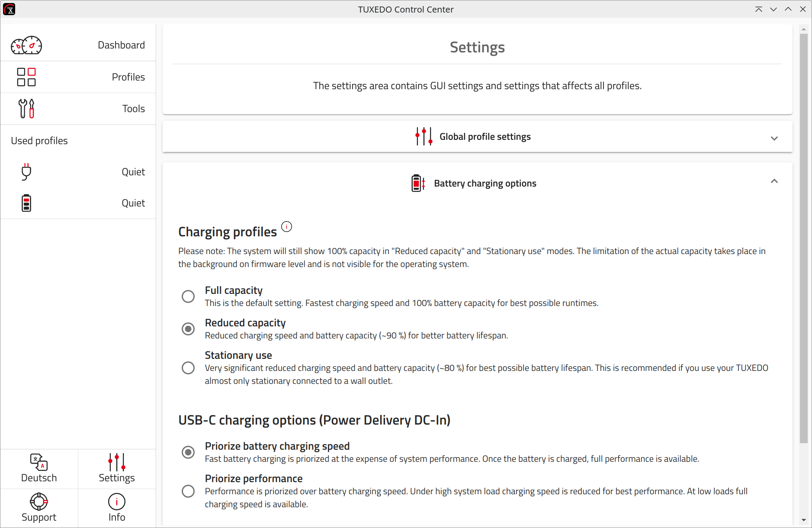Screen dimensions: 812x528
Task: Switch the language to Deutsch
Action: [x=39, y=469]
